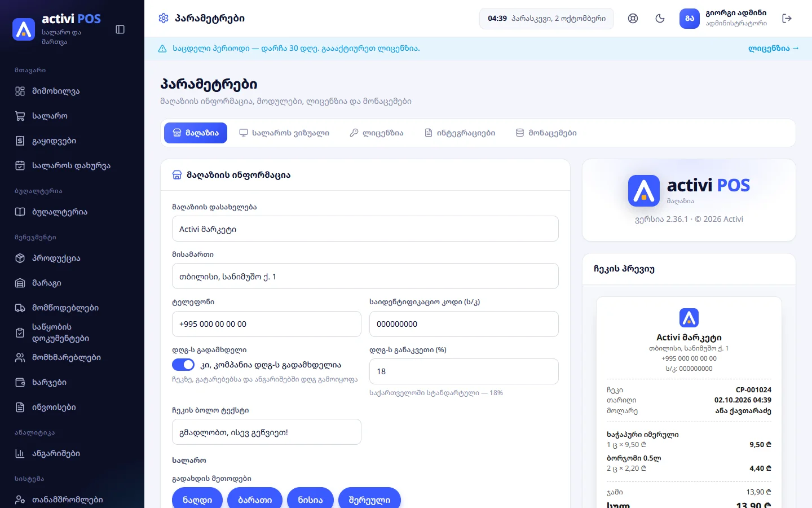Image resolution: width=812 pixels, height=508 pixels.
Task: Click the logout icon
Action: [787, 19]
